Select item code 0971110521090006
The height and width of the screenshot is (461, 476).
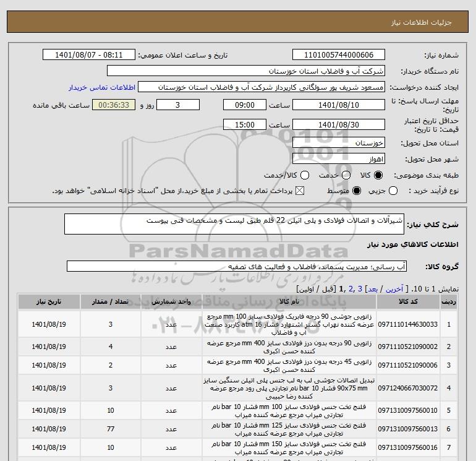[408, 365]
